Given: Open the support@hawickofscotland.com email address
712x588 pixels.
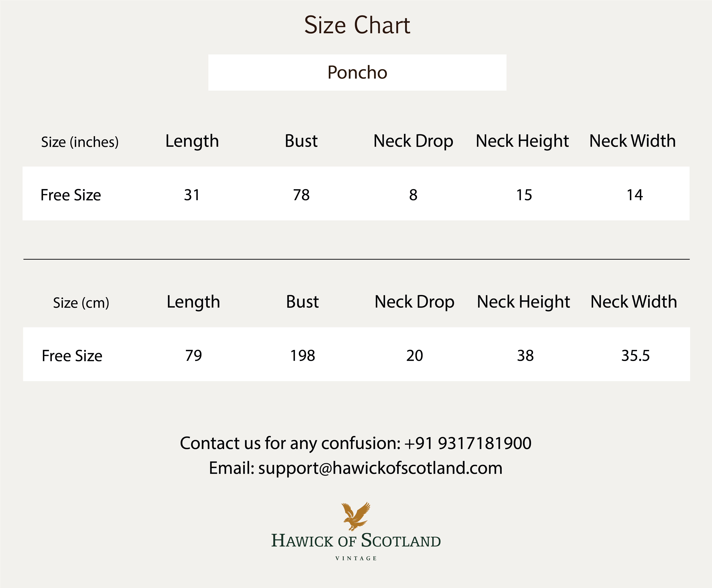Looking at the screenshot, I should (380, 468).
